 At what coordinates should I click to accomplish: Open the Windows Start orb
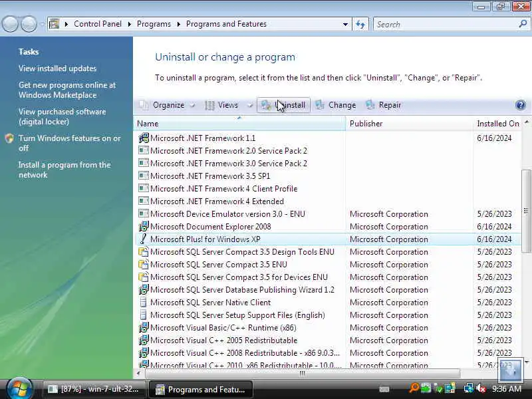(19, 389)
